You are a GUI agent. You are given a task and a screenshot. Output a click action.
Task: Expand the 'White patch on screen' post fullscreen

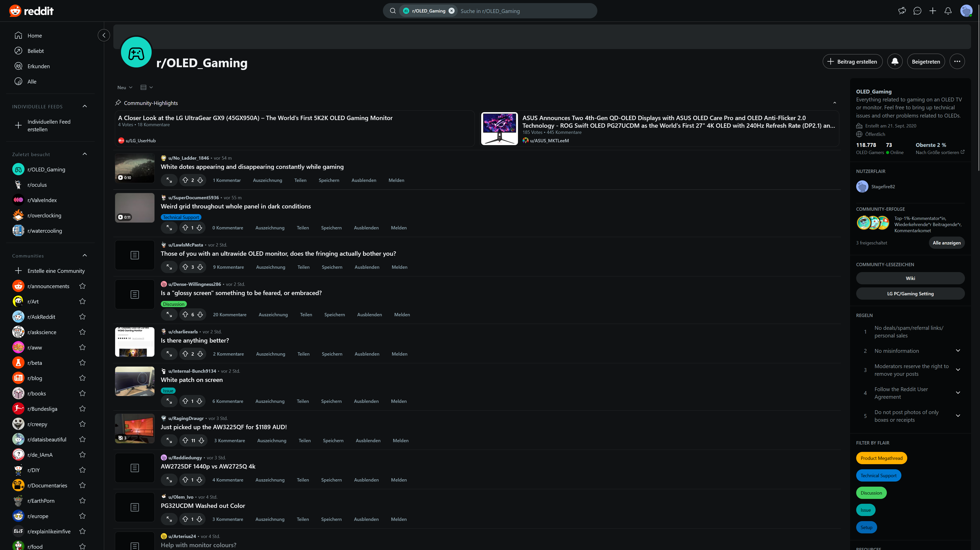(169, 401)
